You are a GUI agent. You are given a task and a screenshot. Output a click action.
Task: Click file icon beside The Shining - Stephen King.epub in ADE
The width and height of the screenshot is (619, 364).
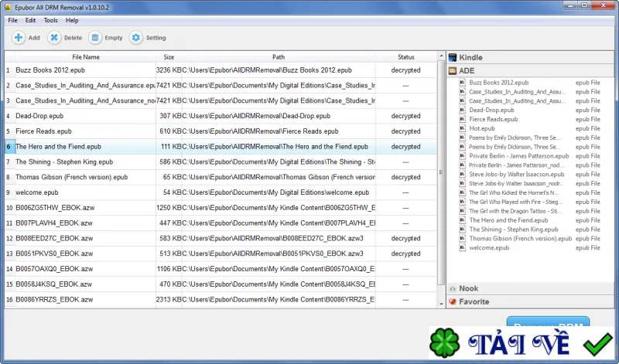click(x=462, y=229)
